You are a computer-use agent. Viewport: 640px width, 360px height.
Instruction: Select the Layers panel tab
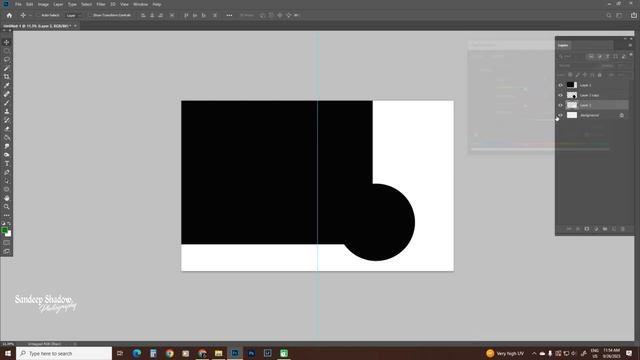click(563, 45)
